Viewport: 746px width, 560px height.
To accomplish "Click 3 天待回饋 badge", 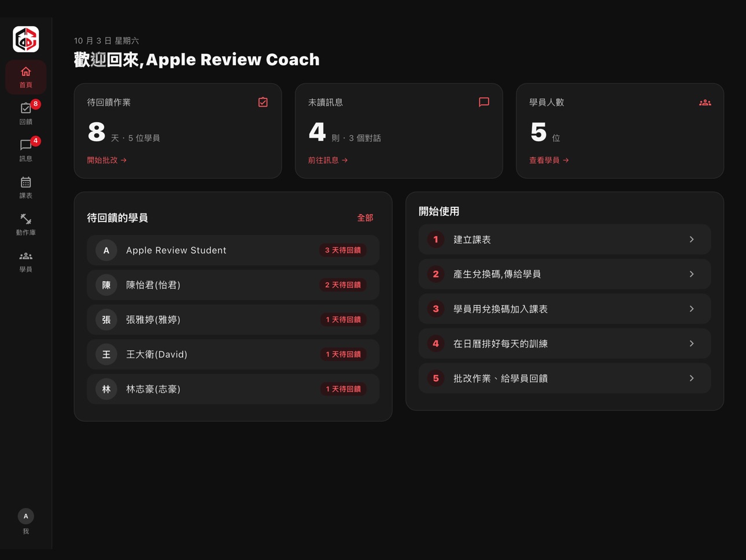I will tap(343, 250).
